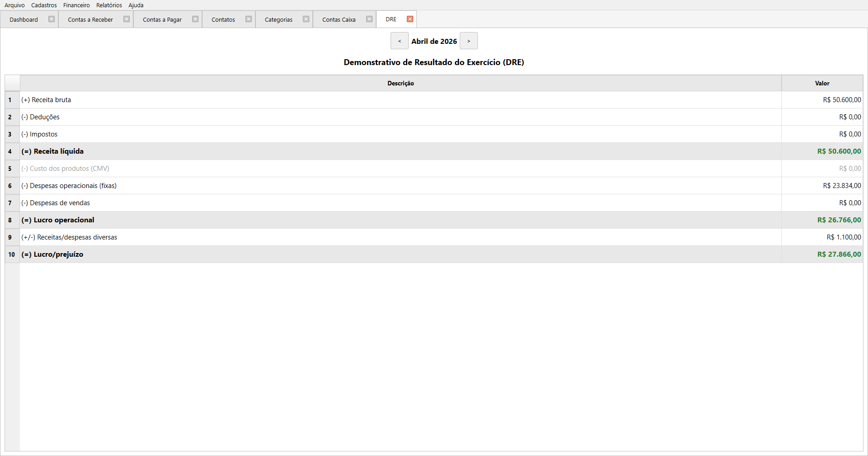This screenshot has width=868, height=456.
Task: Select row header number 6
Action: (10, 186)
